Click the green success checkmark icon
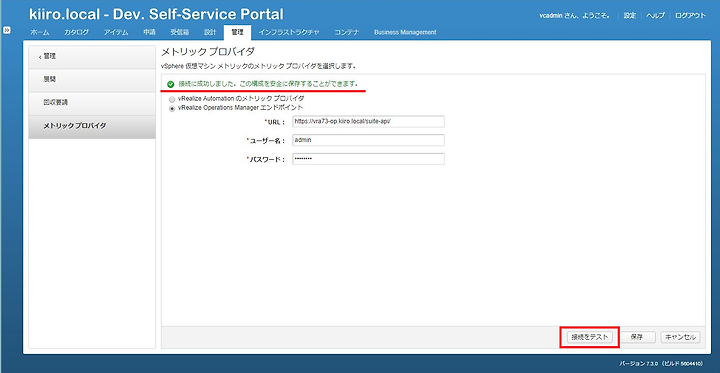This screenshot has width=720, height=373. (171, 84)
